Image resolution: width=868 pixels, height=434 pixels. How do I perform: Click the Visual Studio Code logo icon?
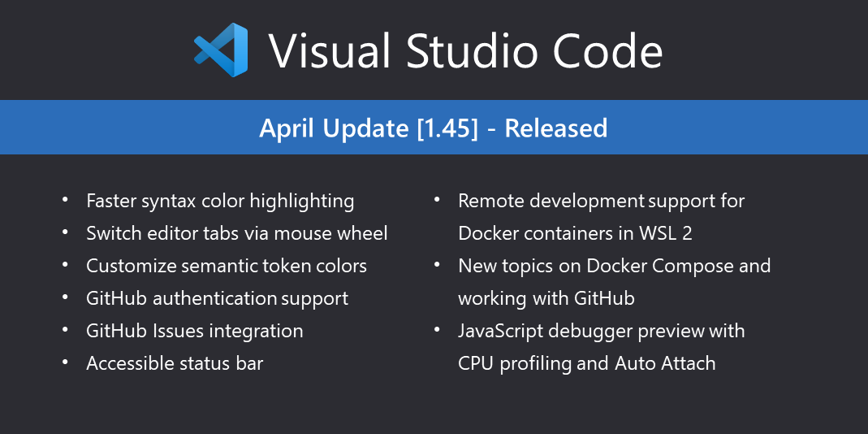221,50
